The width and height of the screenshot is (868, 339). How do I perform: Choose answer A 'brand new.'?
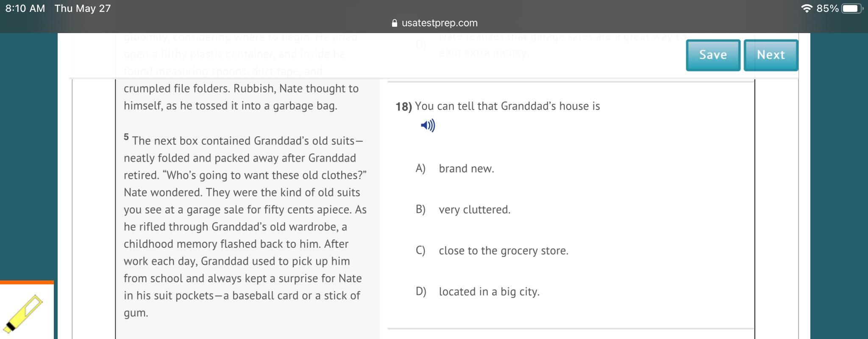click(466, 169)
